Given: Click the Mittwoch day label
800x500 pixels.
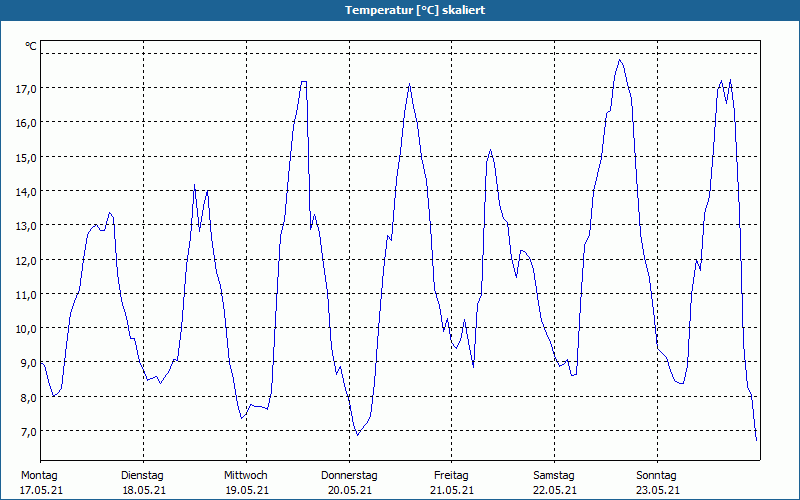Looking at the screenshot, I should (x=245, y=476).
